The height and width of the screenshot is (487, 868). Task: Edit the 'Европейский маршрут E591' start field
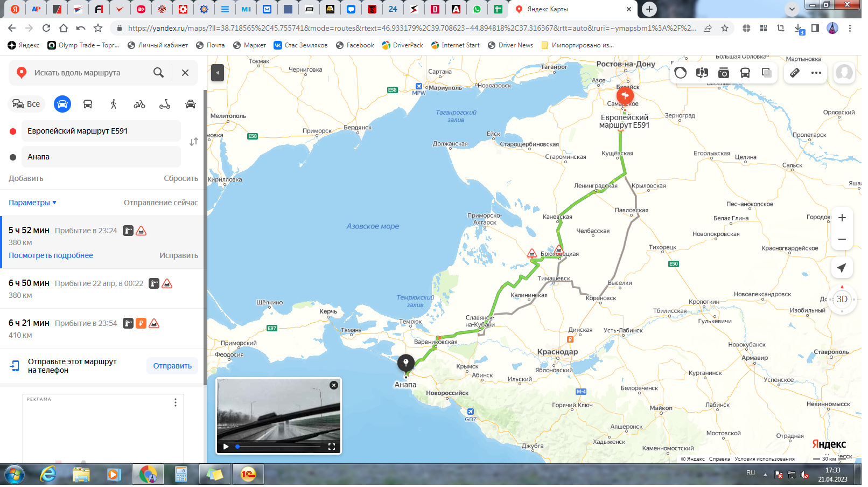pos(101,131)
